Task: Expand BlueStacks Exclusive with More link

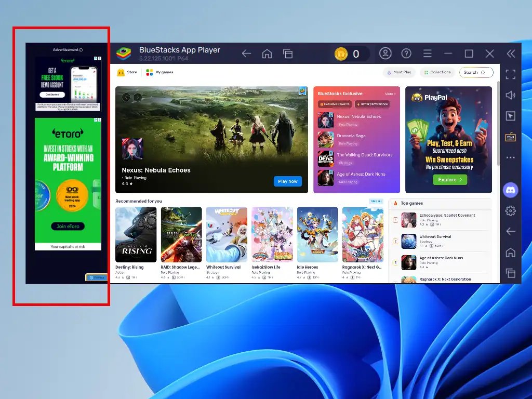Action: (390, 94)
